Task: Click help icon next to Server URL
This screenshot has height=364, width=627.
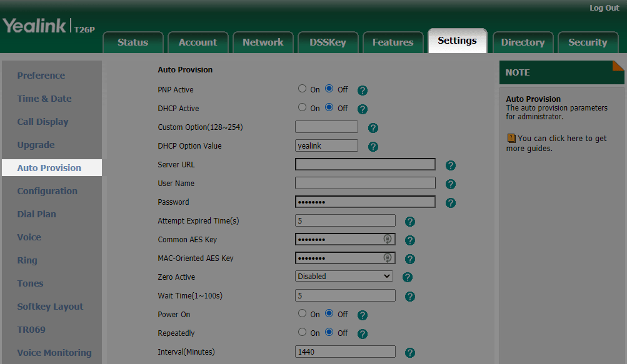Action: (x=450, y=165)
